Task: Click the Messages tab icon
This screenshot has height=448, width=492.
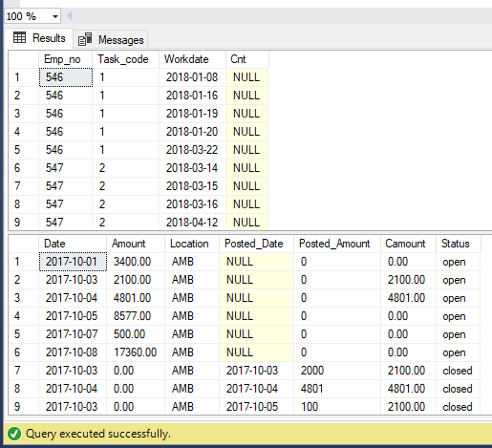Action: pyautogui.click(x=85, y=39)
